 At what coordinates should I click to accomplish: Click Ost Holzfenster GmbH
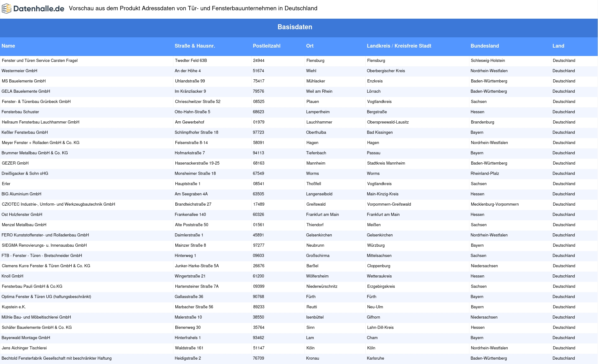pos(22,214)
